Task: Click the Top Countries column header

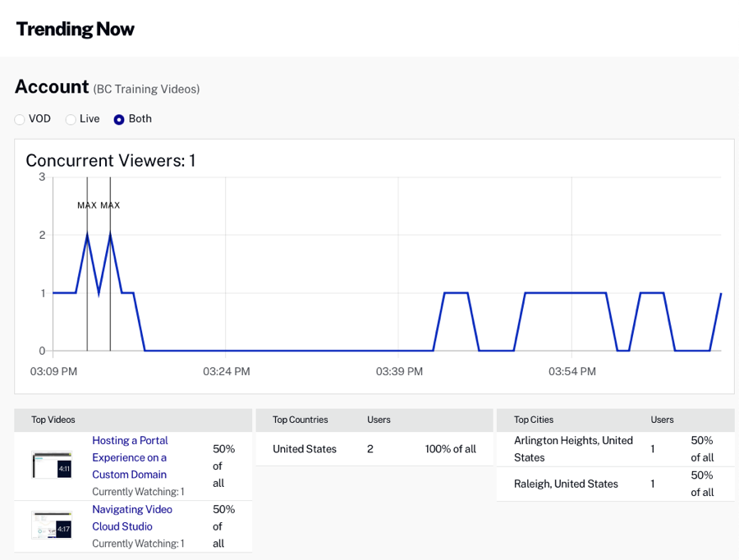Action: [300, 420]
